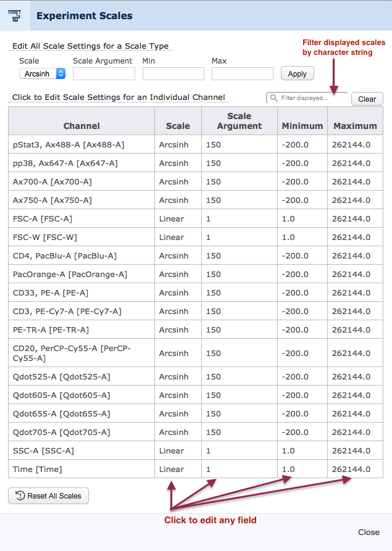This screenshot has width=392, height=551.
Task: Click the Filter displayed search field
Action: [307, 98]
